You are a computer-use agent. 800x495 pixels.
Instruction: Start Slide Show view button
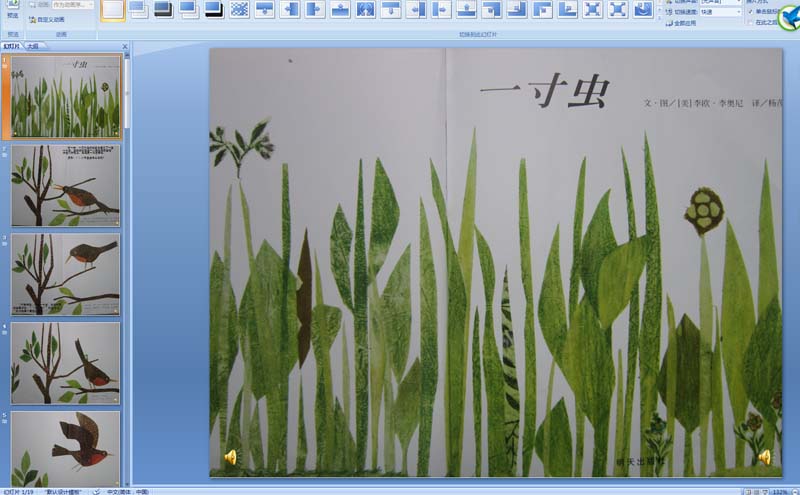point(765,492)
